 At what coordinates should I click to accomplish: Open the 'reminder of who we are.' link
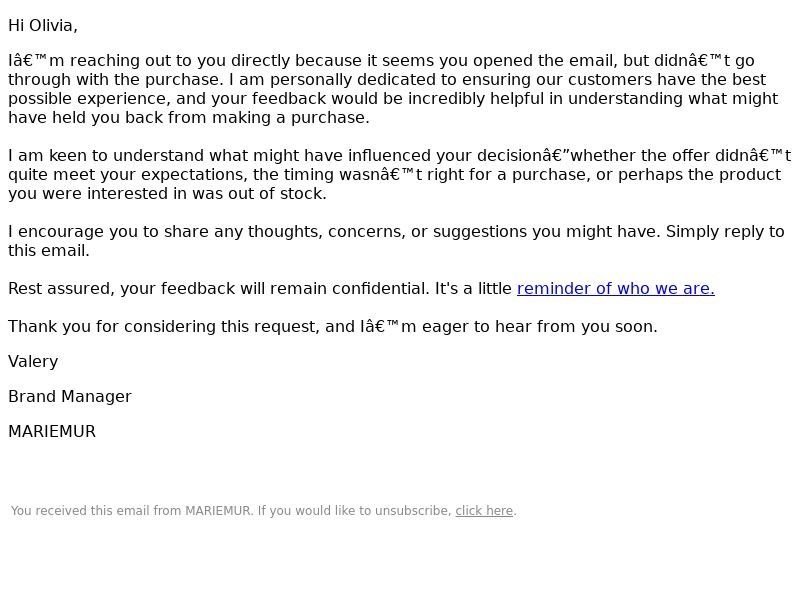615,289
